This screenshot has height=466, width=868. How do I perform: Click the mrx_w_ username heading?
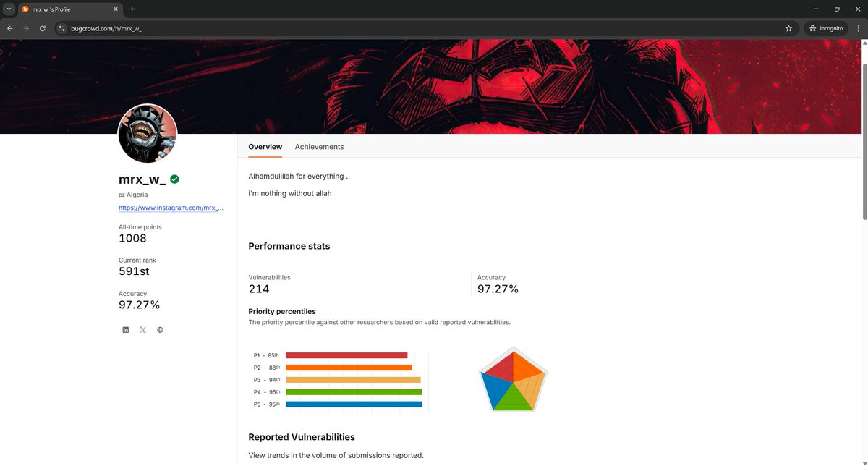click(x=142, y=179)
